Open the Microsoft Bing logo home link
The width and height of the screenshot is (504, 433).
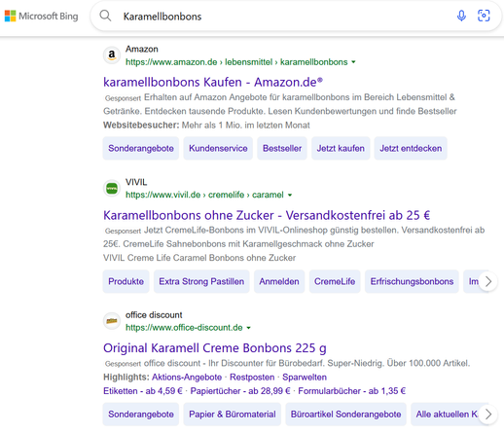[x=41, y=16]
